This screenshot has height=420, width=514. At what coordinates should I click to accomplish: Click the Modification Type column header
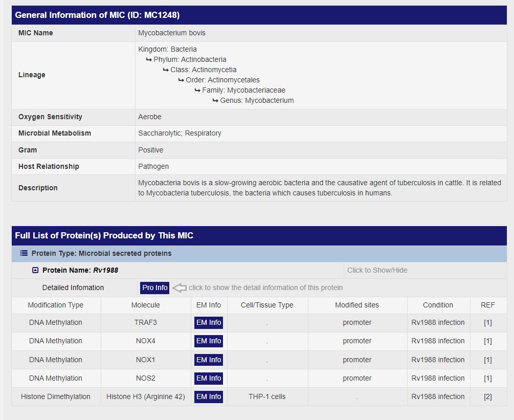[x=56, y=305]
